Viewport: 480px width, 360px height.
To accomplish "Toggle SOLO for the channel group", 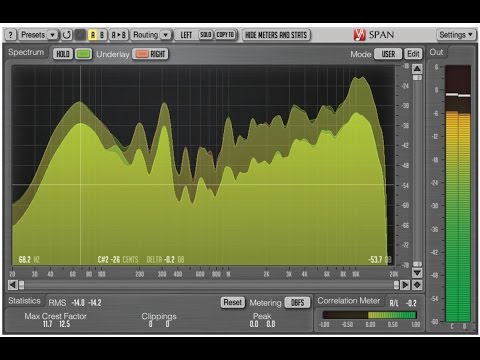I will tap(206, 35).
